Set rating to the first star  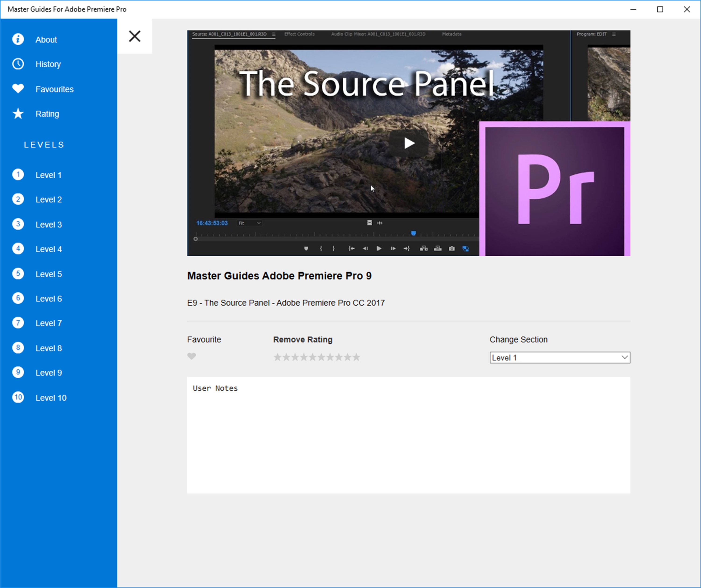(x=277, y=357)
